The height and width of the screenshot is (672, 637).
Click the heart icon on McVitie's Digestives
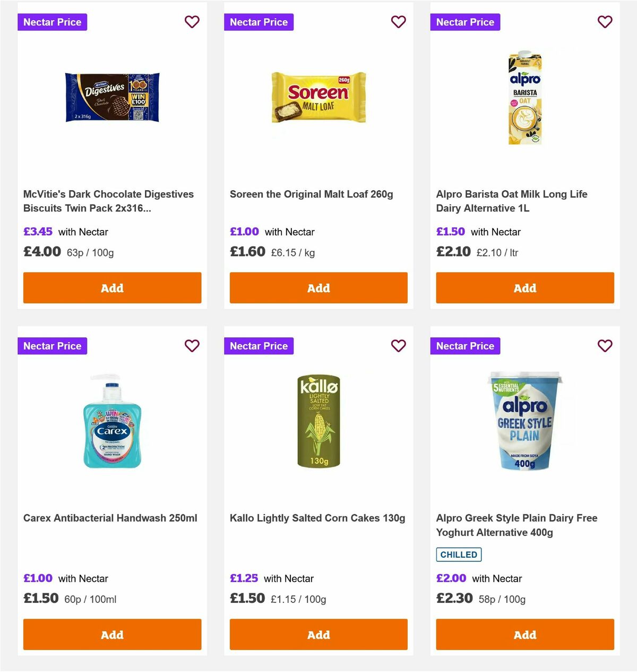(x=192, y=22)
